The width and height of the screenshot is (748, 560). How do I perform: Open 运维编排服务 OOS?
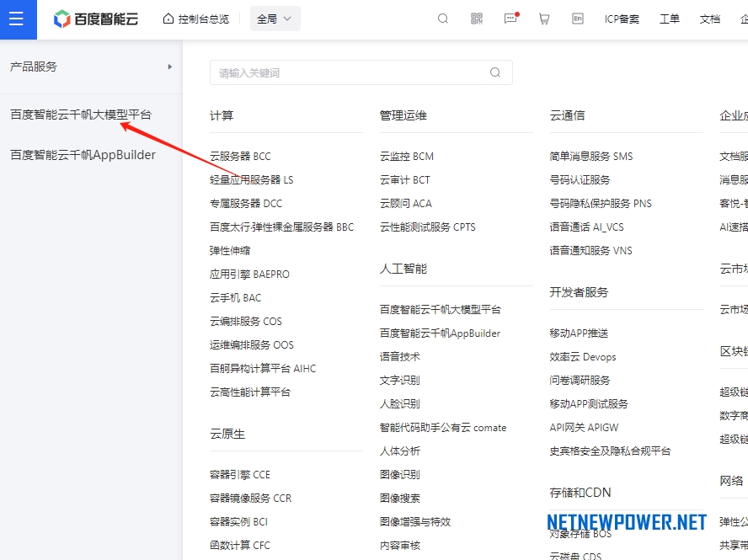[x=252, y=345]
